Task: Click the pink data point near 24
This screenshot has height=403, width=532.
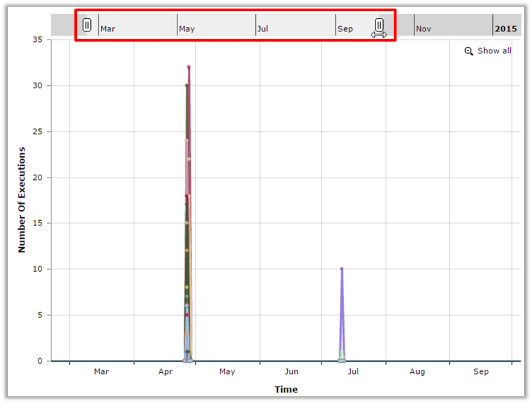Action: coord(187,141)
